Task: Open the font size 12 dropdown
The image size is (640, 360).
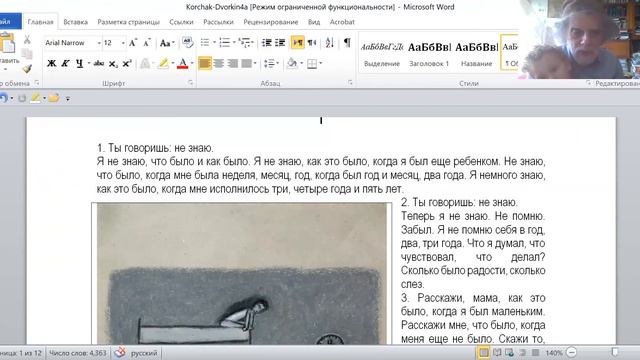Action: coord(123,43)
